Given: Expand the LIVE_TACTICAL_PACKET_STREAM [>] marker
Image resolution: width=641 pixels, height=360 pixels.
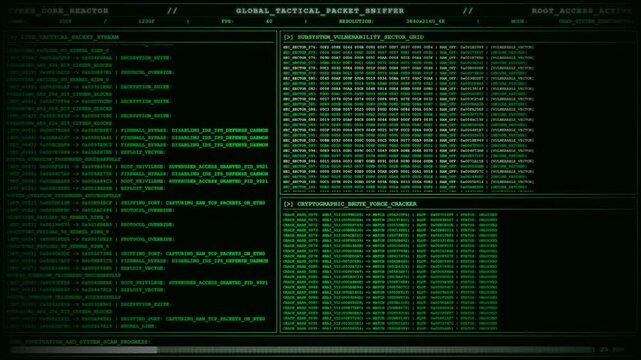Looking at the screenshot, I should pos(13,37).
